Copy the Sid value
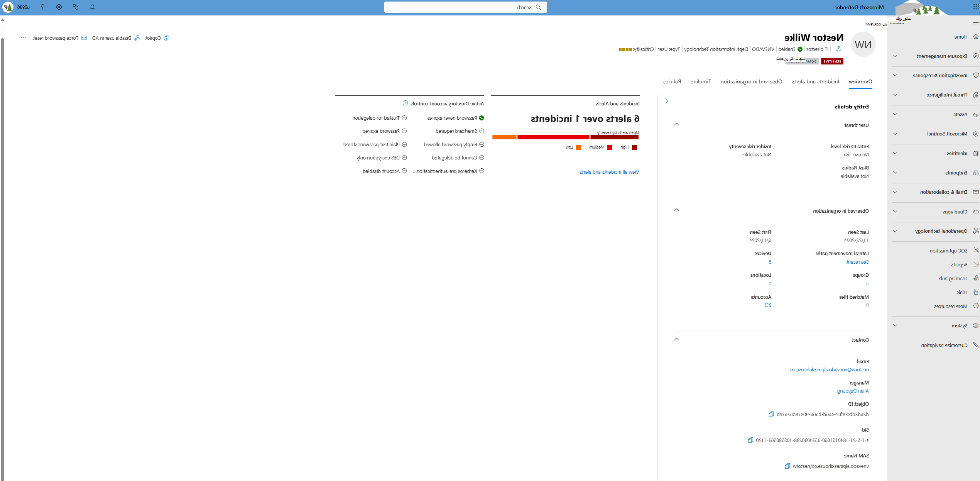This screenshot has width=980, height=481. click(750, 440)
